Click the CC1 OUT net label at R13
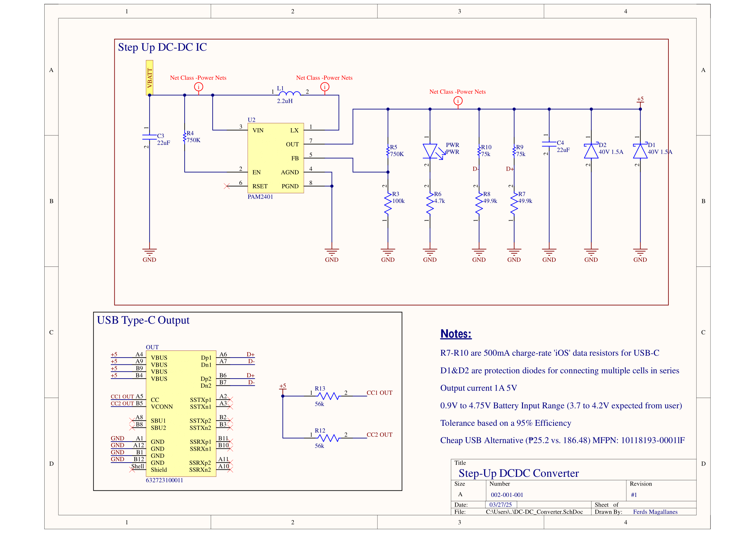This screenshot has height=534, width=756. click(x=379, y=393)
